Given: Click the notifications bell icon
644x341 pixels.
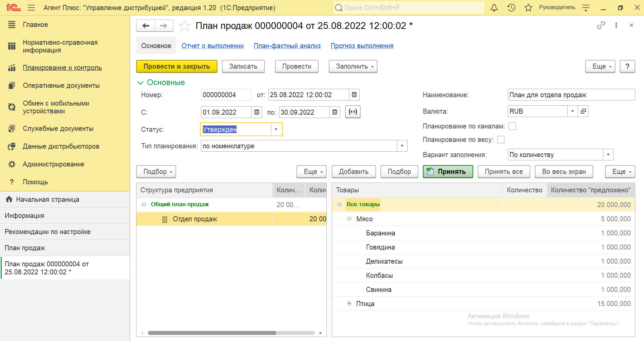Looking at the screenshot, I should coord(494,8).
